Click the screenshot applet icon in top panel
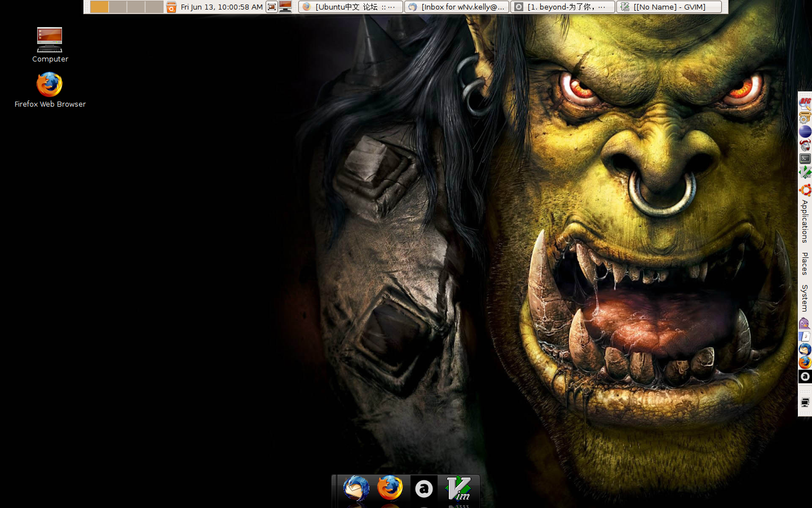Image resolution: width=812 pixels, height=508 pixels. (272, 7)
